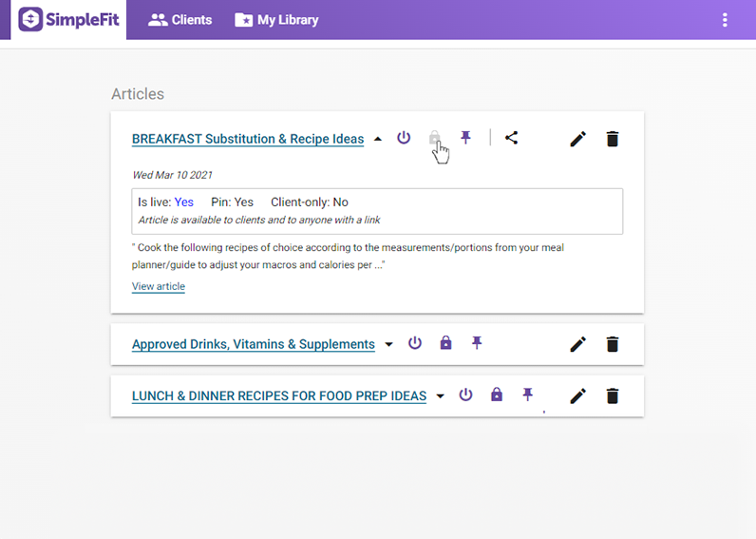Toggle live power for BREAKFAST article
The height and width of the screenshot is (539, 756).
404,138
